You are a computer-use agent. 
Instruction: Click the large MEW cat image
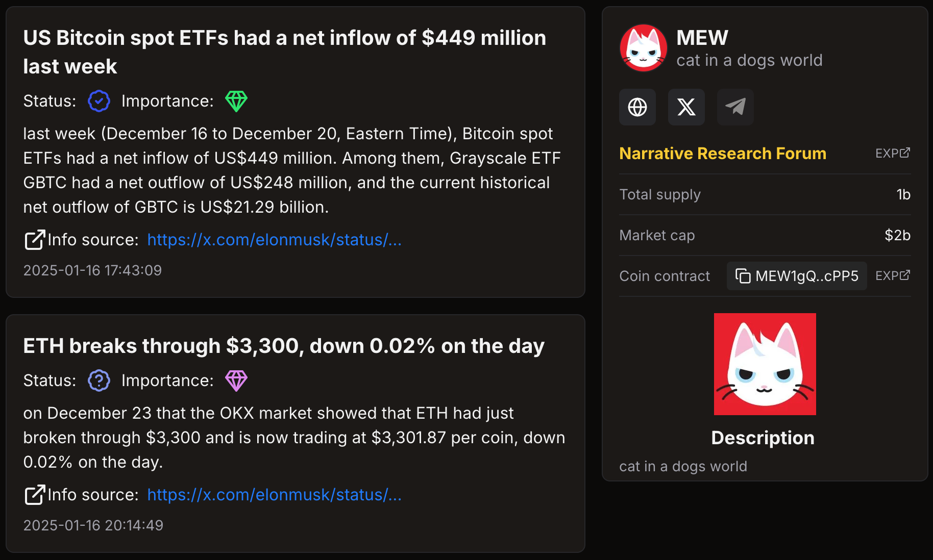click(765, 364)
